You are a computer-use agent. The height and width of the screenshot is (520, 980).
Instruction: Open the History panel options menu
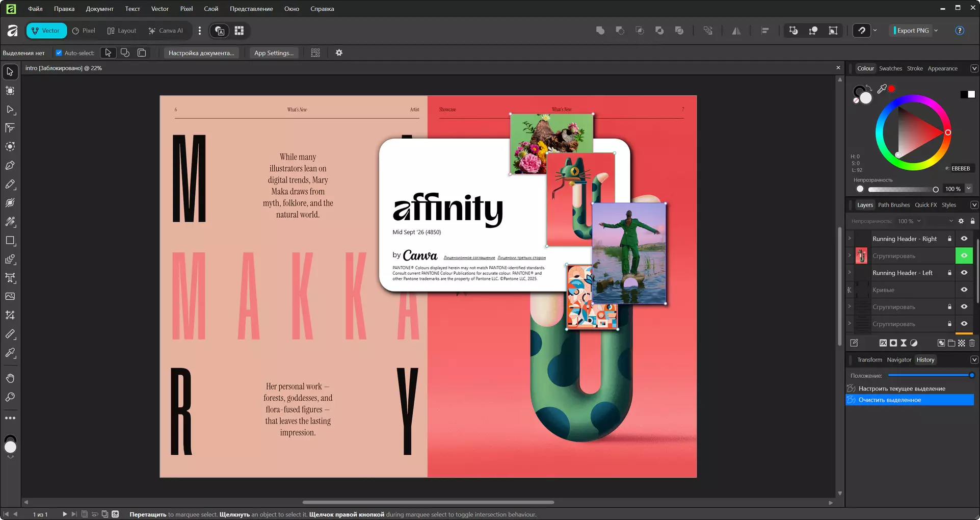coord(974,360)
